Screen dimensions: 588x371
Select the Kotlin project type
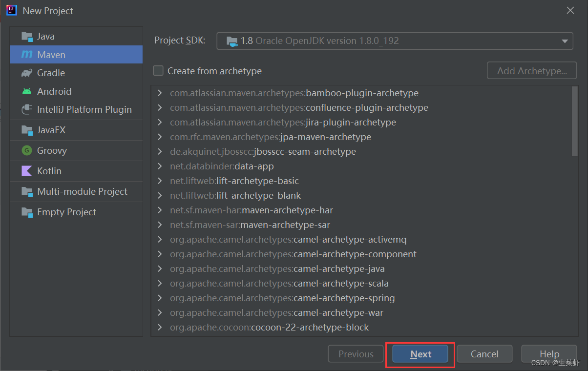(76, 171)
